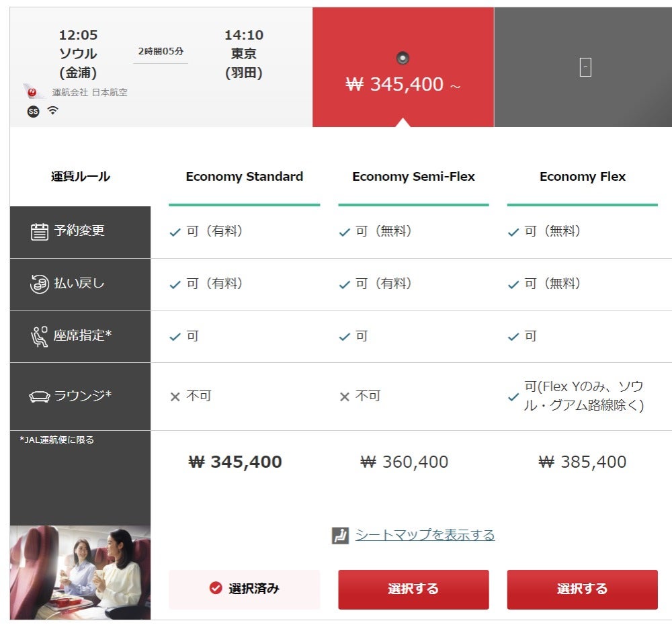Click the Economy Standard column header

click(244, 177)
